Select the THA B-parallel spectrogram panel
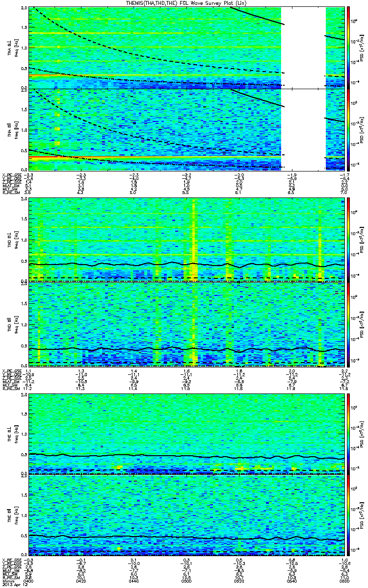Viewport: 368px width, 588px height. click(187, 129)
